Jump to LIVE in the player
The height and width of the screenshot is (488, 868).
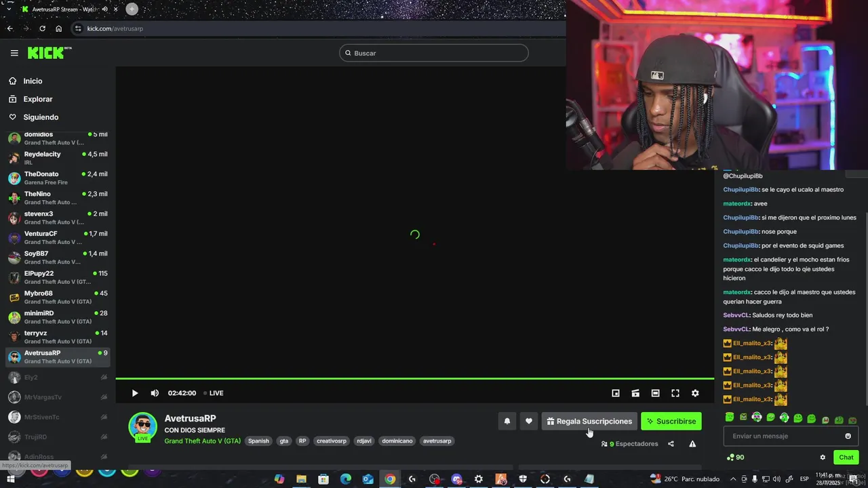click(214, 393)
